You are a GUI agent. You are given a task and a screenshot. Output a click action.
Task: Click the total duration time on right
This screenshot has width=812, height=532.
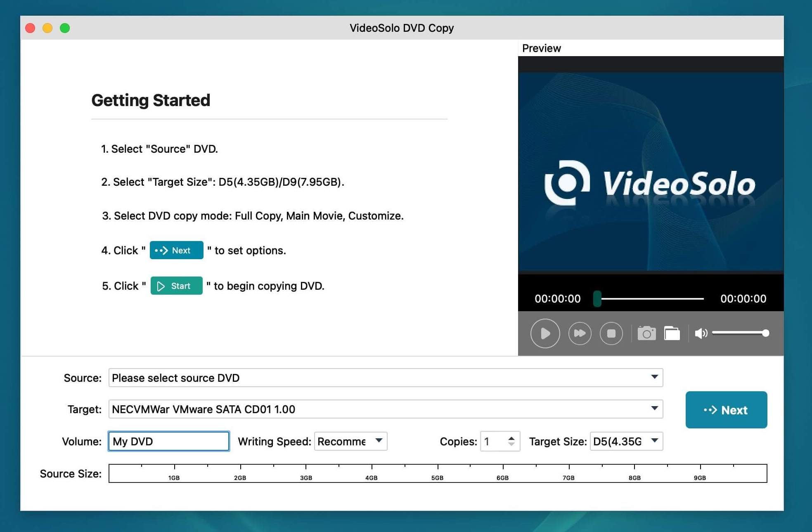tap(743, 298)
